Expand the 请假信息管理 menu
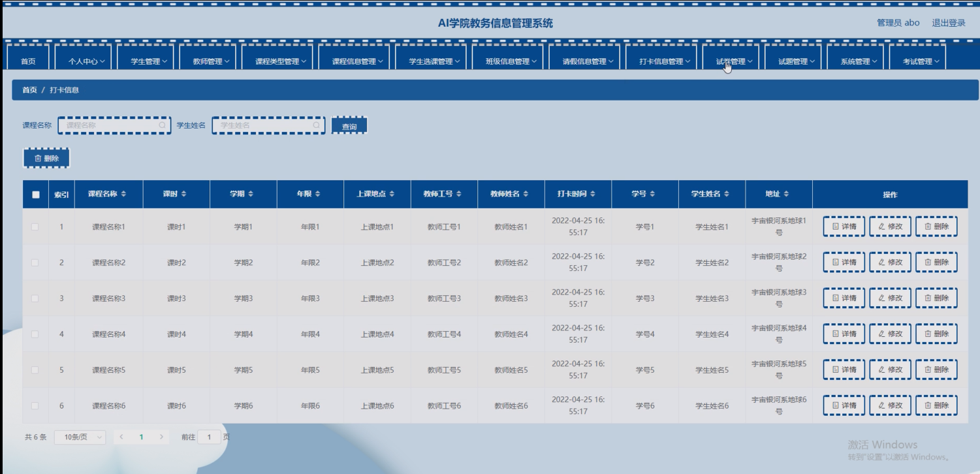This screenshot has height=474, width=980. point(585,58)
